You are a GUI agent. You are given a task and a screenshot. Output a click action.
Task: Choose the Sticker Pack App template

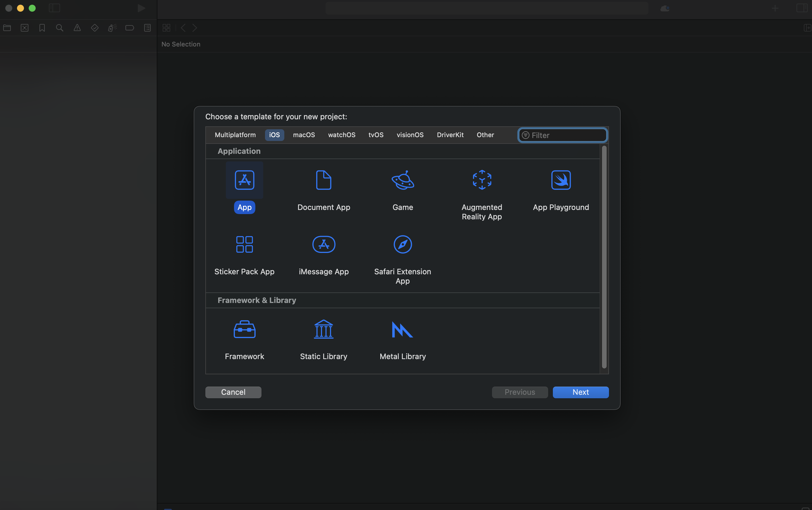click(x=244, y=245)
